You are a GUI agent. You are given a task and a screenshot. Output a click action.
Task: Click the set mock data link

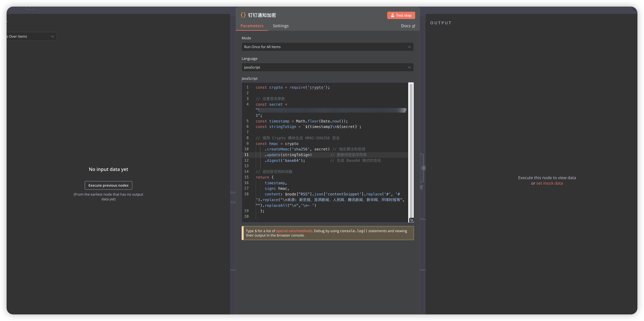pos(550,183)
